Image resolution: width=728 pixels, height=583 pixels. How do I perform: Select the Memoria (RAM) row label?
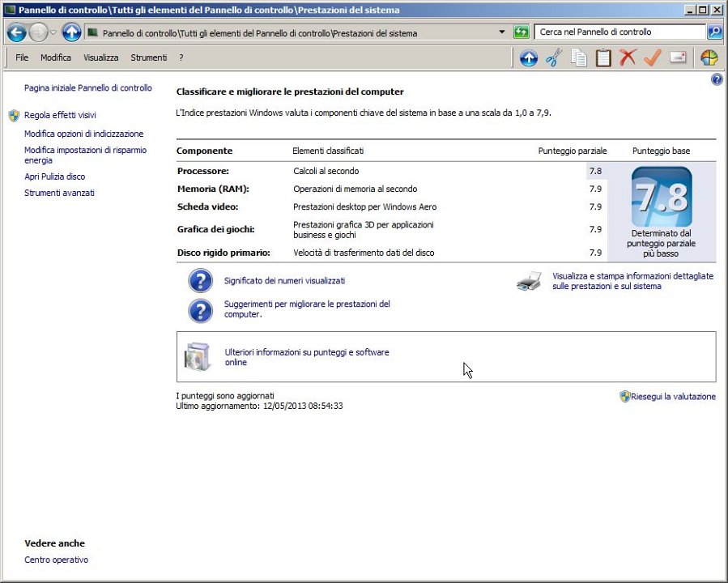tap(213, 189)
